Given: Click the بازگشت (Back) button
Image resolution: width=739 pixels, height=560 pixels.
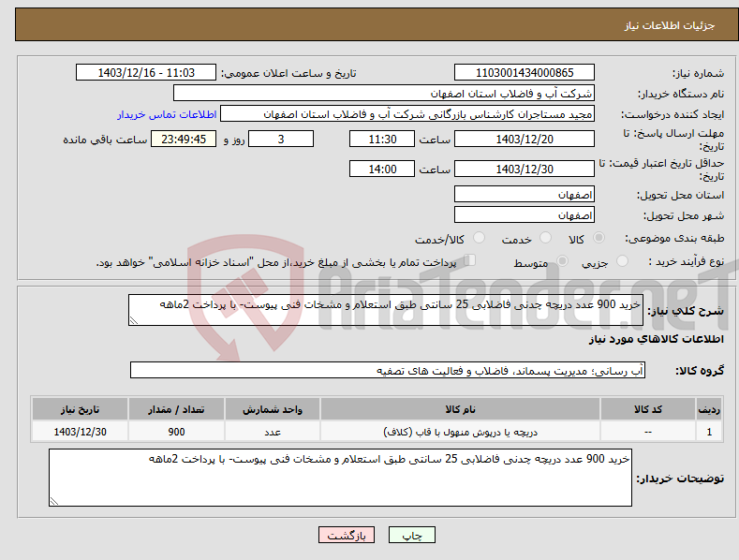Looking at the screenshot, I should 347,535.
